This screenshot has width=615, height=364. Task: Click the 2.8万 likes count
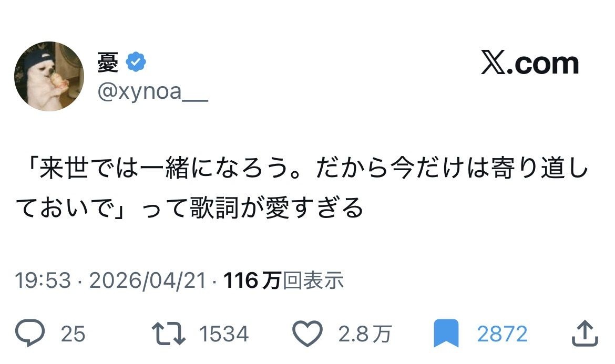click(x=365, y=334)
